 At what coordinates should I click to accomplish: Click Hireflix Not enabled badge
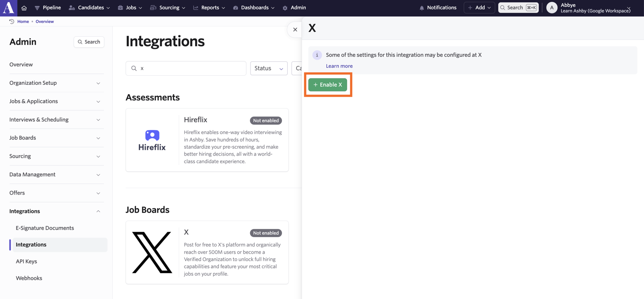[266, 121]
